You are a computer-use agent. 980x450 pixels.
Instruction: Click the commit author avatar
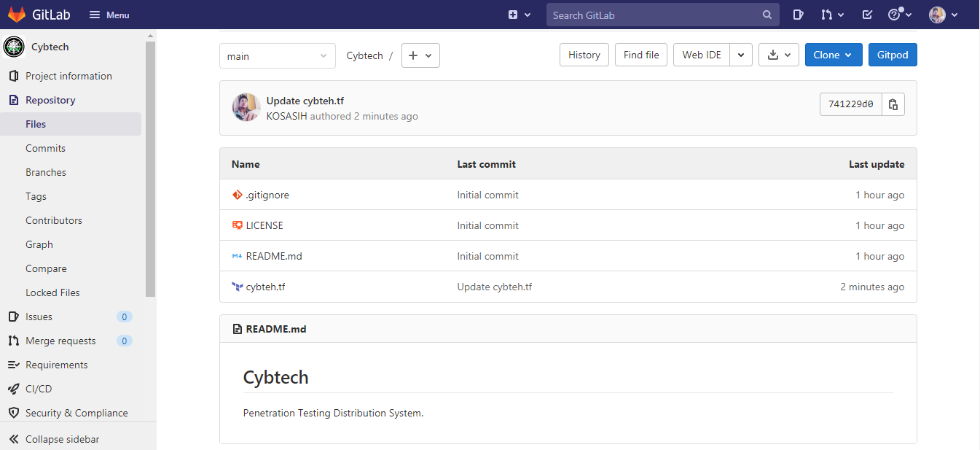point(246,107)
